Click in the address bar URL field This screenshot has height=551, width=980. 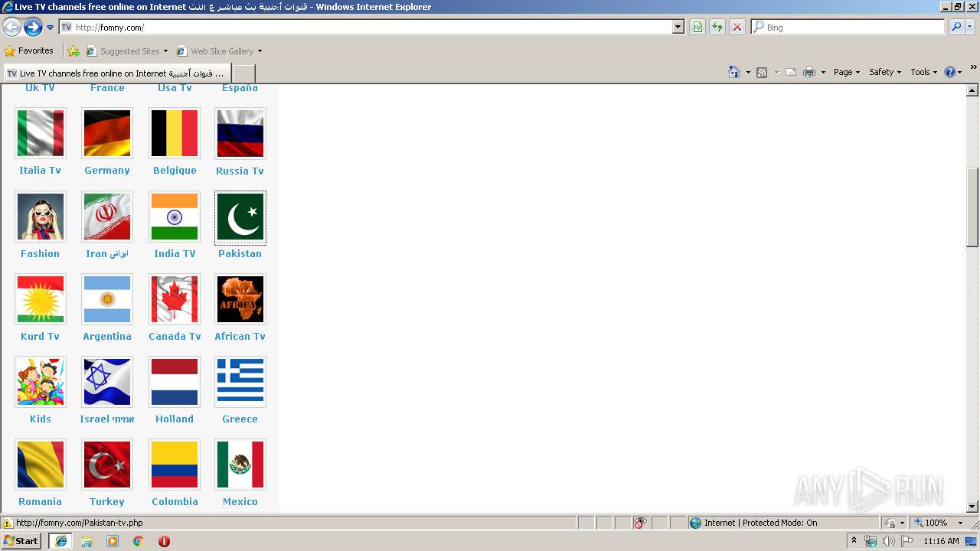[x=371, y=27]
